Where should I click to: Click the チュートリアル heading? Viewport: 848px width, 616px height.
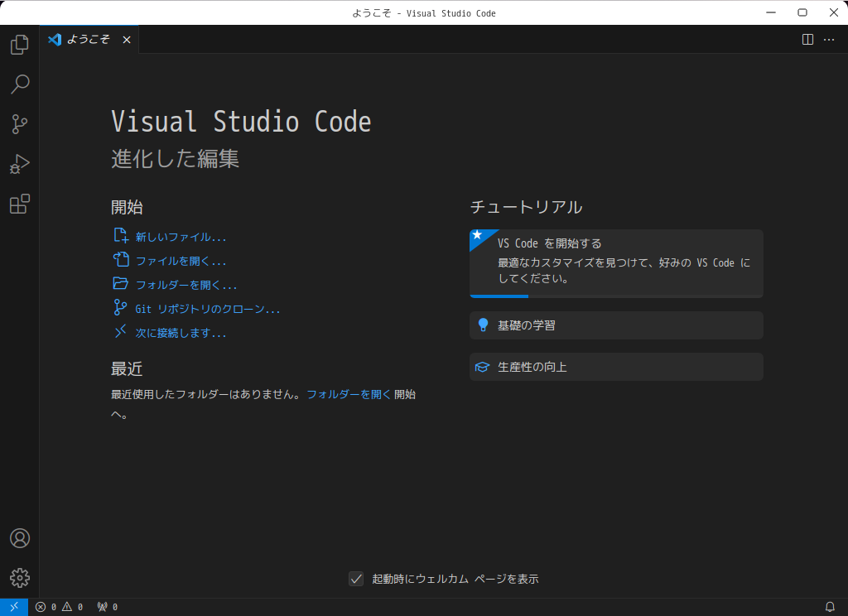pos(526,207)
